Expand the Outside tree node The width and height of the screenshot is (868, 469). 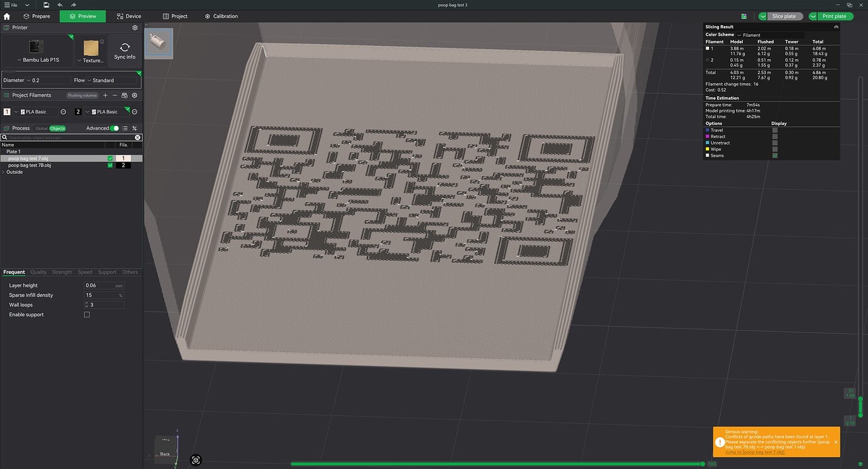(4, 172)
